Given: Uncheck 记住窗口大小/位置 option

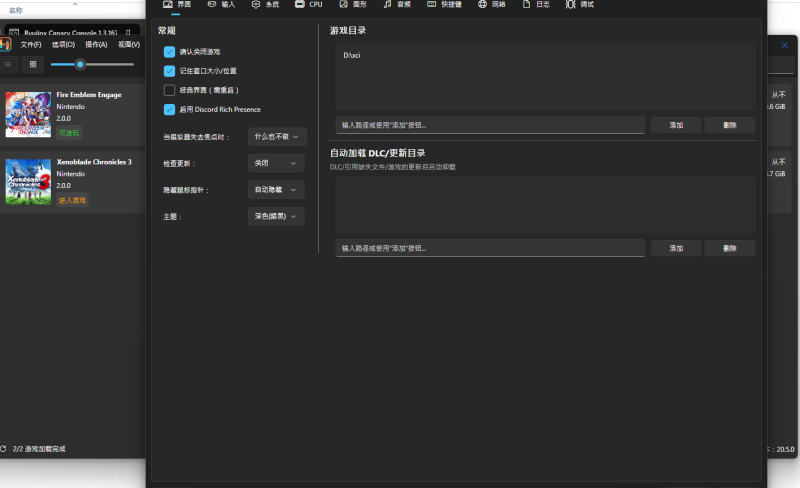Looking at the screenshot, I should 169,71.
